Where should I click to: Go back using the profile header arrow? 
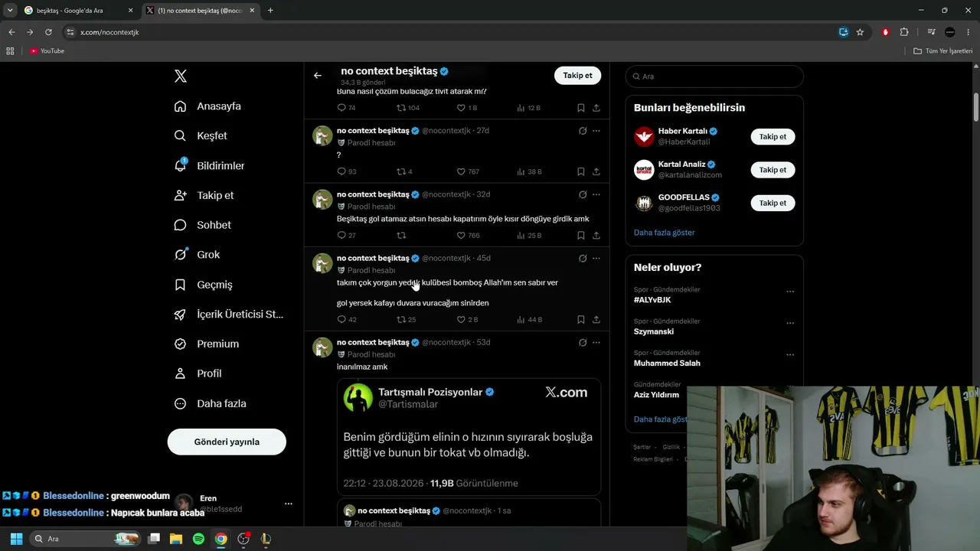click(318, 76)
